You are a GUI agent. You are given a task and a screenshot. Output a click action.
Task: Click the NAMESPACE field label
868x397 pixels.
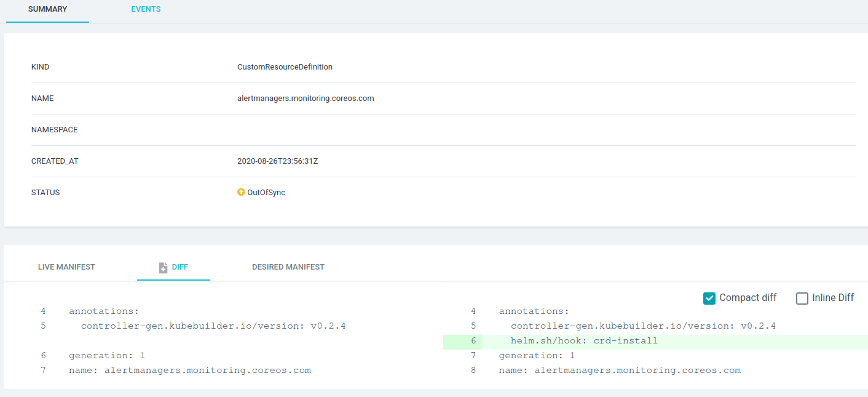[54, 130]
